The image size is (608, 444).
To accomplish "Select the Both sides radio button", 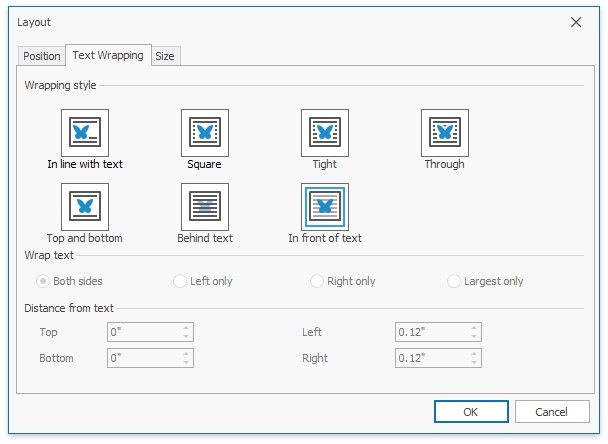I will pos(42,281).
